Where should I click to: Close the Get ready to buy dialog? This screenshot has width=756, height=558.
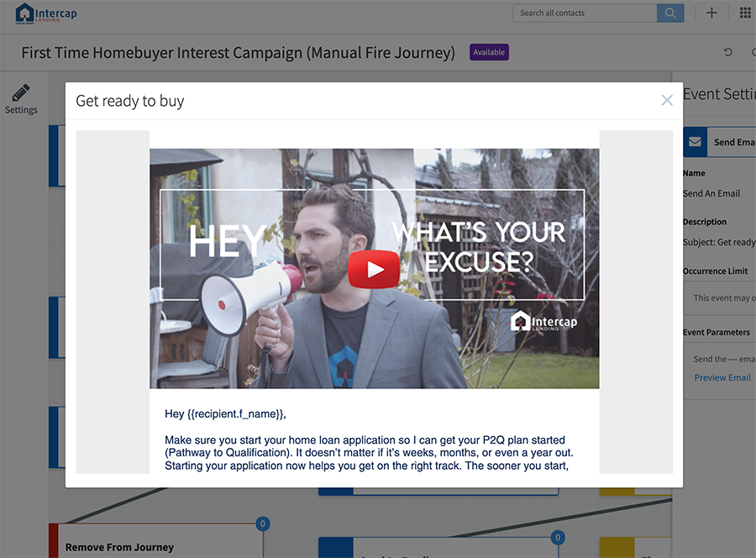667,100
